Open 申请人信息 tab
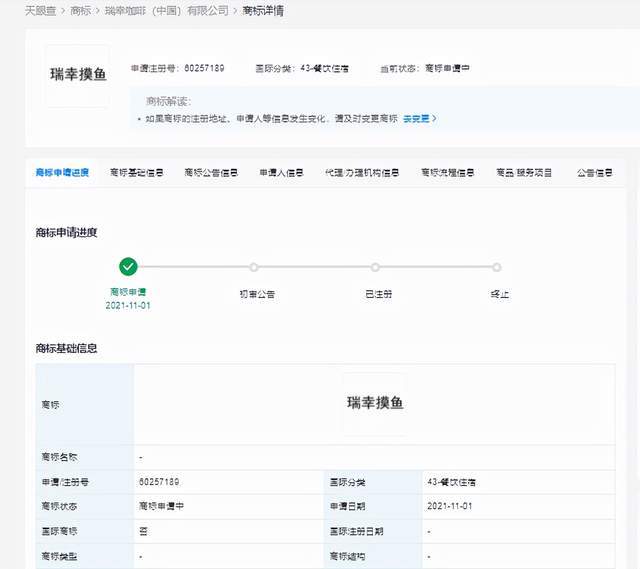The height and width of the screenshot is (569, 640). coord(281,173)
